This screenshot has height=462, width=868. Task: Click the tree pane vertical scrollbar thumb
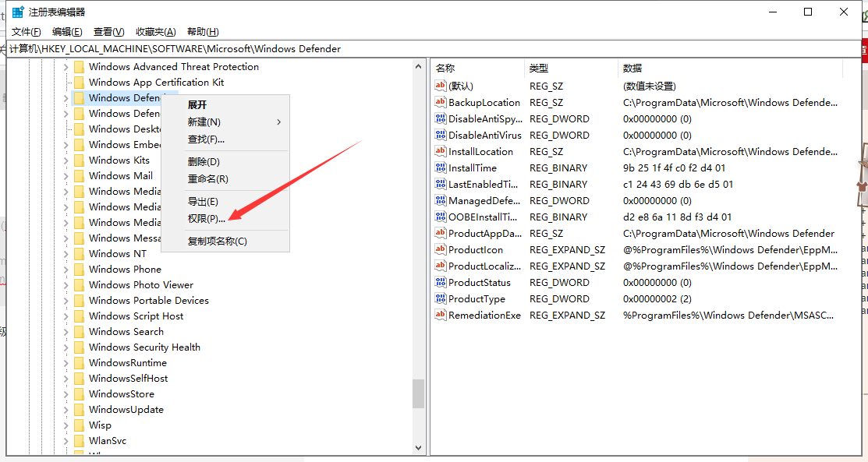418,393
